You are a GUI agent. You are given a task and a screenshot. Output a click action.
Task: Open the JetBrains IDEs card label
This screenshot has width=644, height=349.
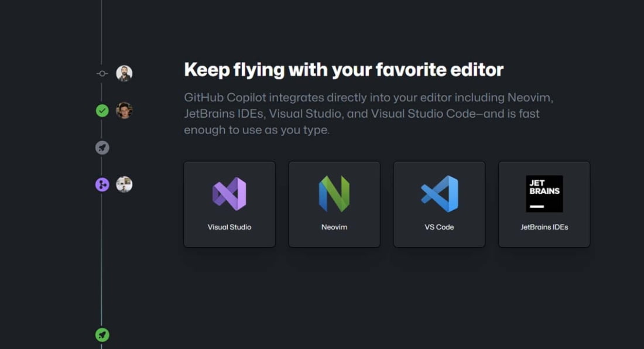coord(544,227)
